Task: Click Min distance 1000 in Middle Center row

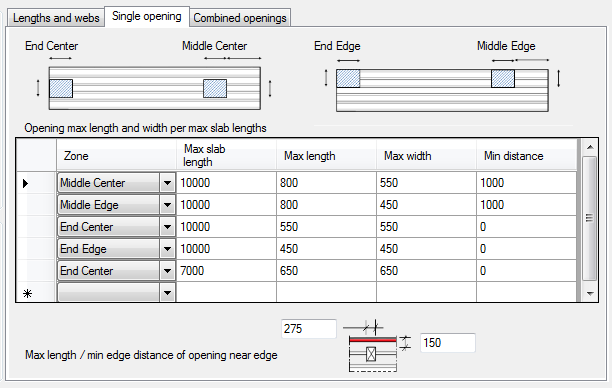Action: (526, 183)
